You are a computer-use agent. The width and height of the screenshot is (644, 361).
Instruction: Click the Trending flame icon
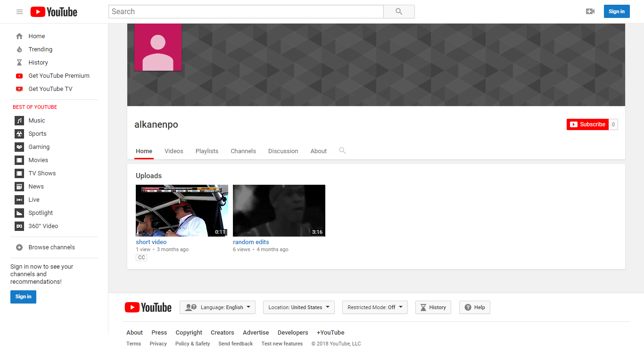[19, 49]
